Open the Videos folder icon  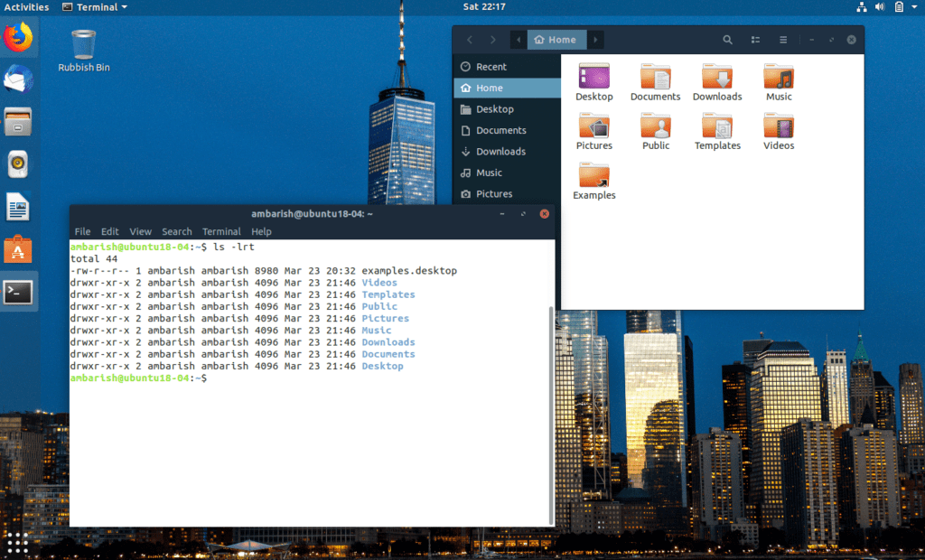point(779,131)
